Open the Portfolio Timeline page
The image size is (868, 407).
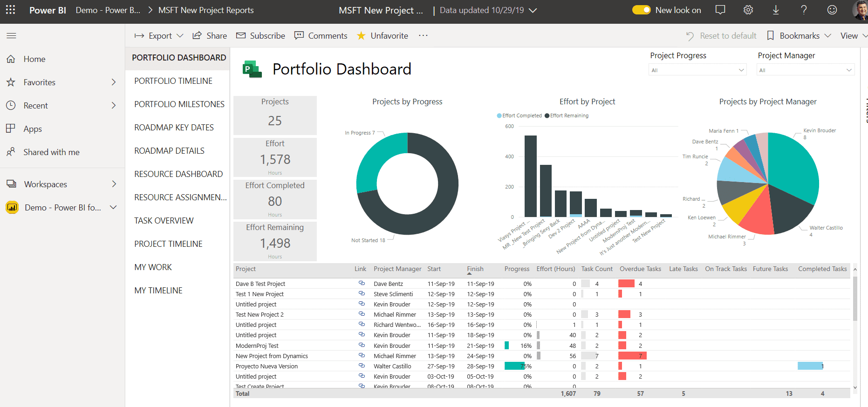point(173,81)
